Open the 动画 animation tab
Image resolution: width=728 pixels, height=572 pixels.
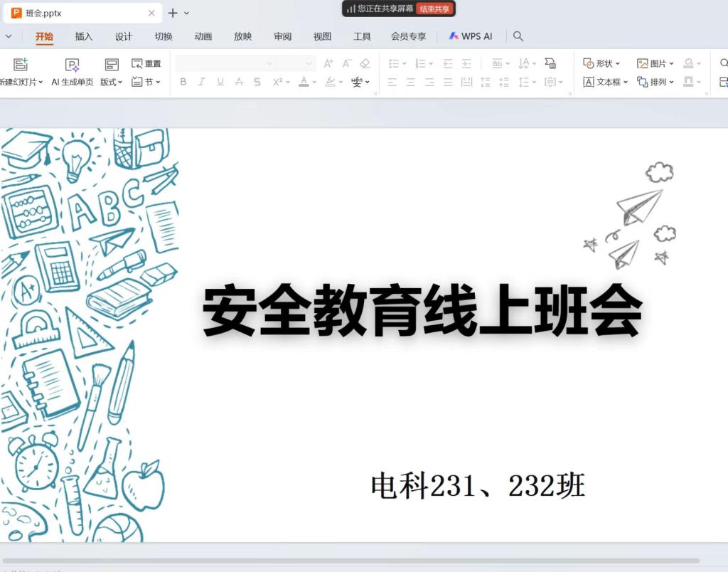click(203, 36)
